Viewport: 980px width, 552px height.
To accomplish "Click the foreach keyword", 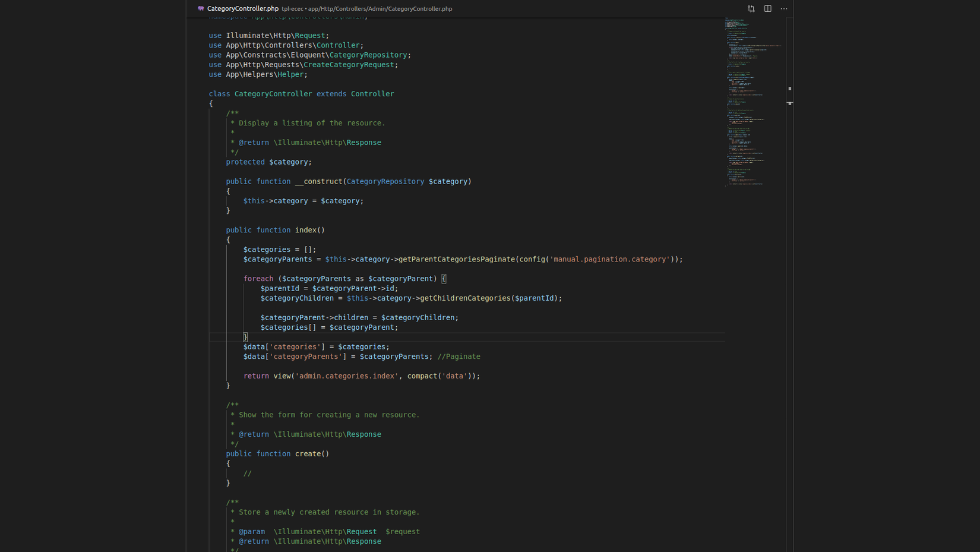I will (258, 279).
